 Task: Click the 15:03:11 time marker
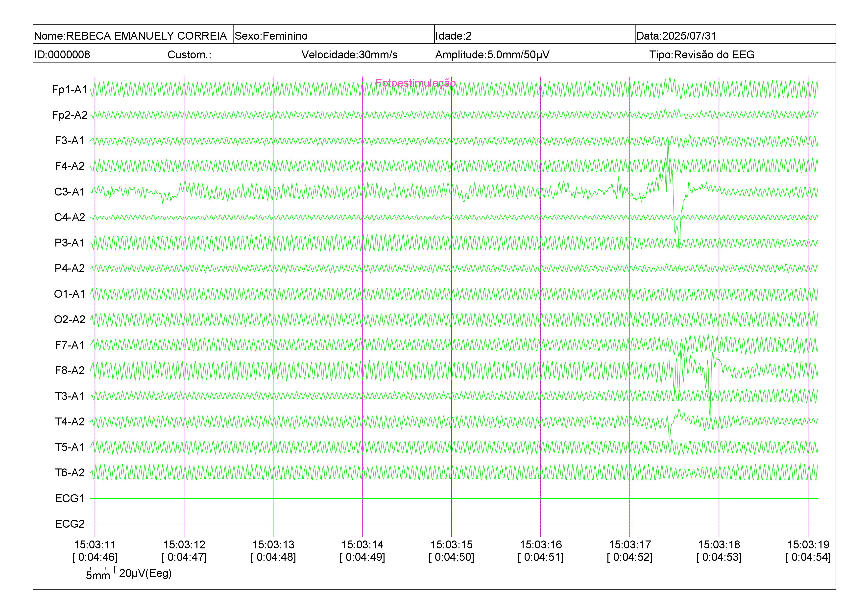95,545
